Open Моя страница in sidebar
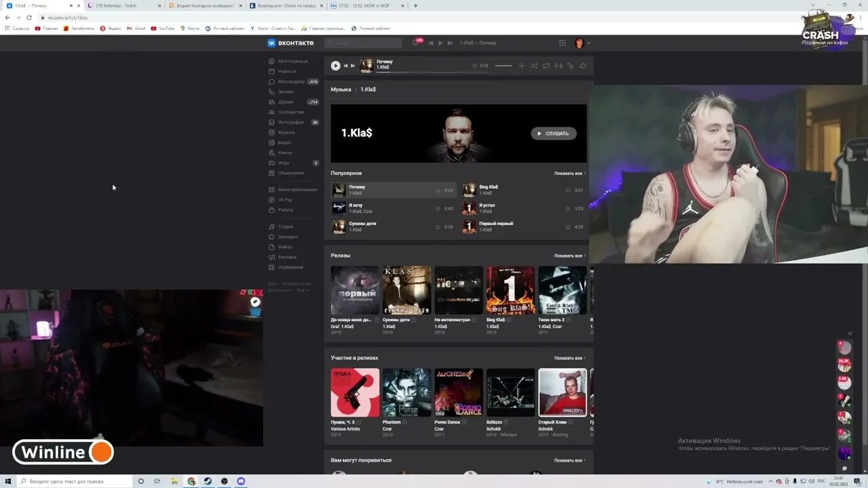The width and height of the screenshot is (868, 488). point(294,61)
